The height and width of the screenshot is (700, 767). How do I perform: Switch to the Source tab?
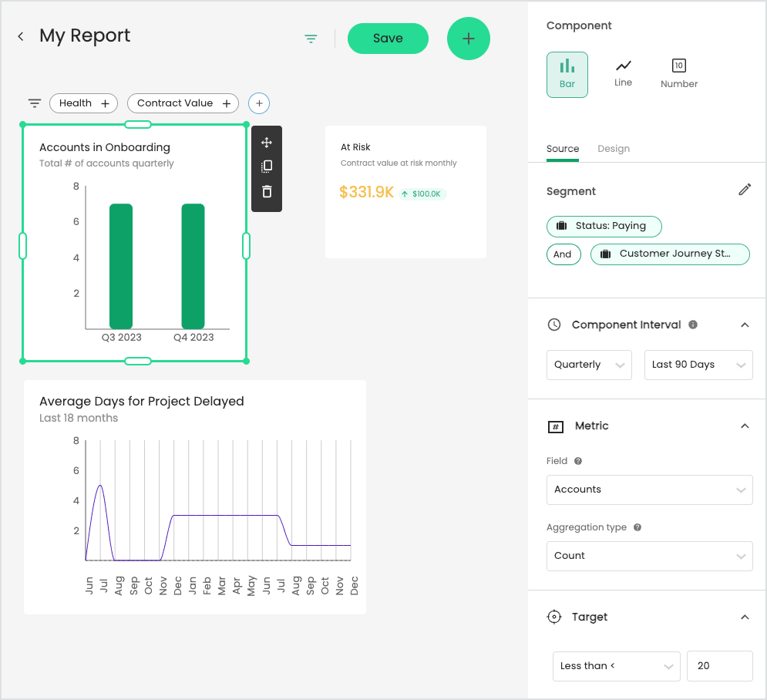(563, 149)
